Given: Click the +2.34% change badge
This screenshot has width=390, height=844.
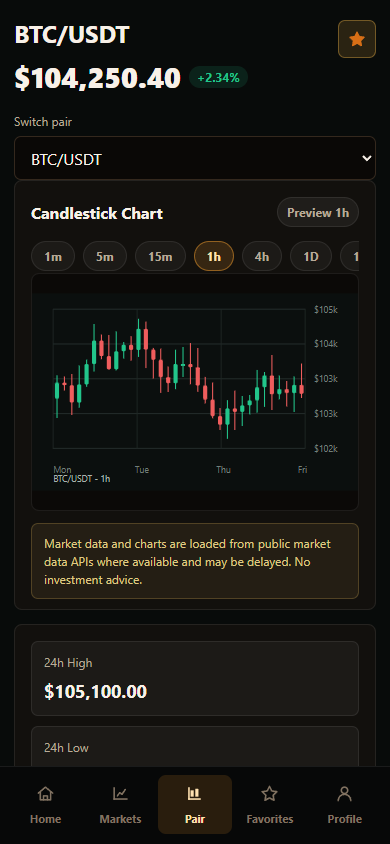Looking at the screenshot, I should pos(218,78).
